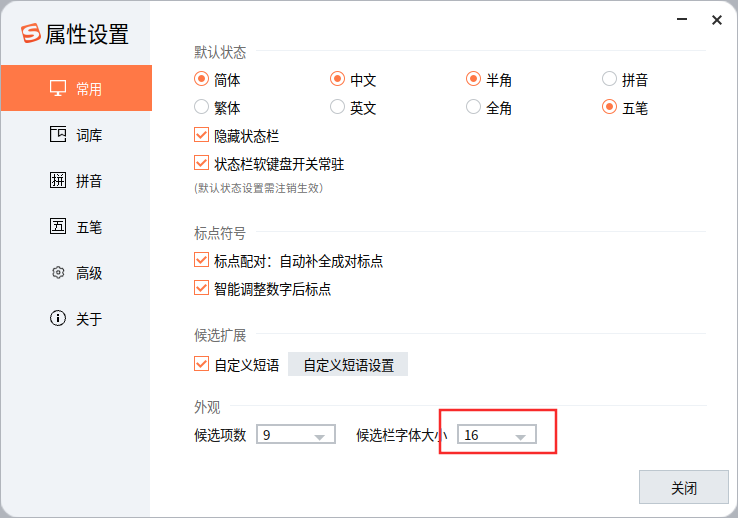Click the monitor icon beside 常用
Viewport: 738px width, 518px height.
tap(58, 88)
